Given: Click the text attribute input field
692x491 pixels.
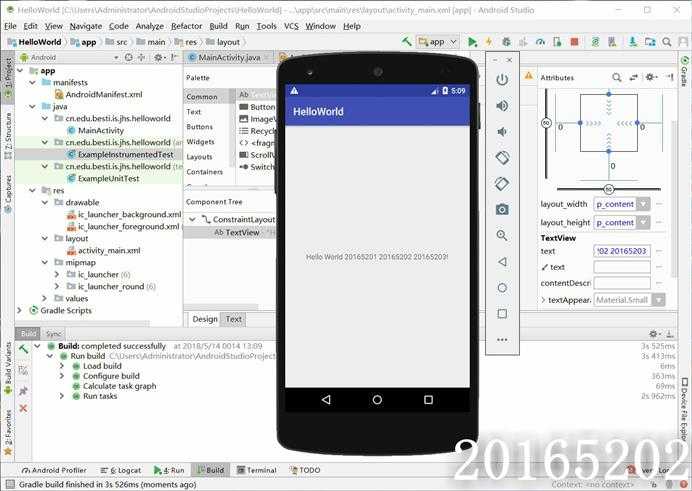Looking at the screenshot, I should tap(622, 251).
